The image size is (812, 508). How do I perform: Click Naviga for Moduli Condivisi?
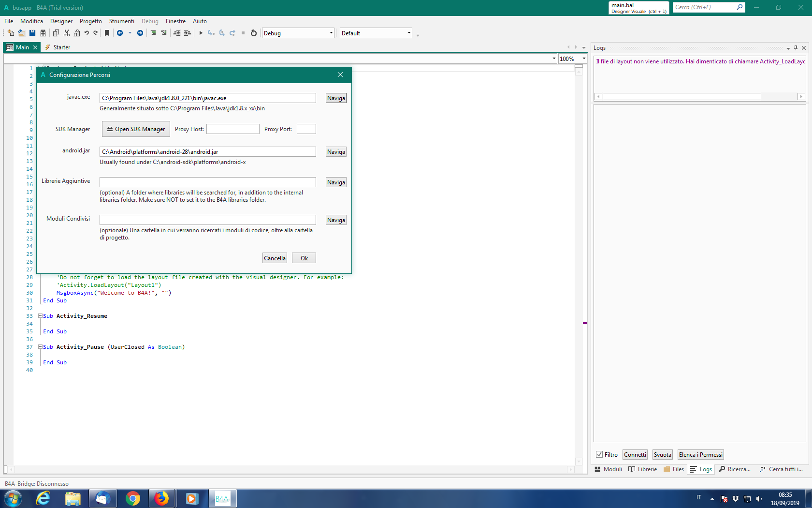click(336, 220)
